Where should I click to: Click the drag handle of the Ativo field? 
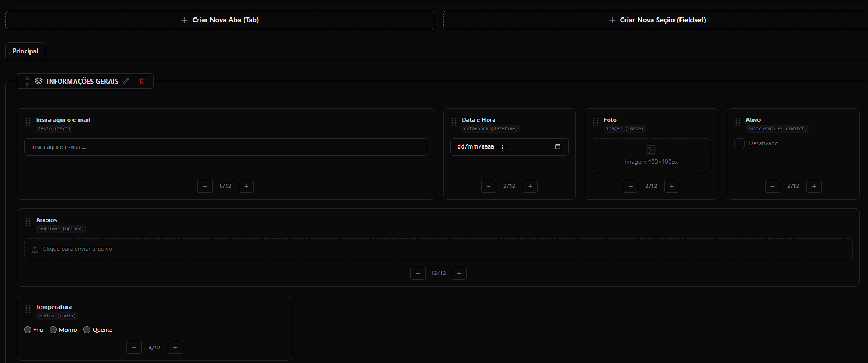click(738, 122)
